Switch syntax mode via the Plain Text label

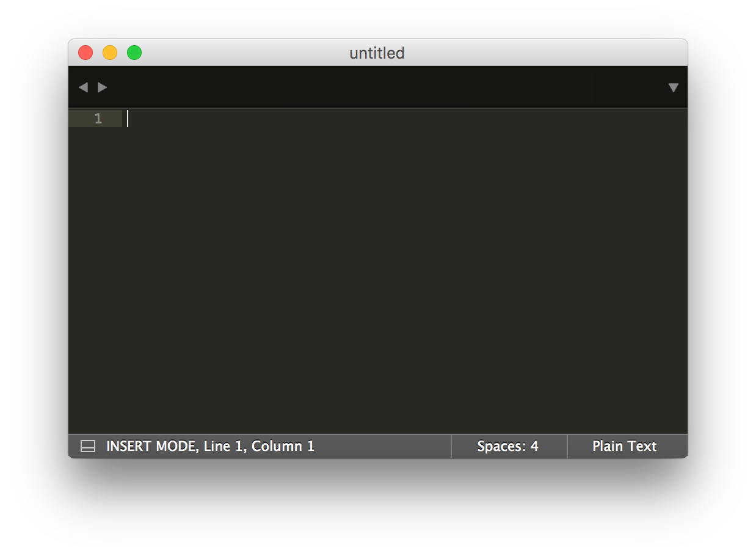624,446
